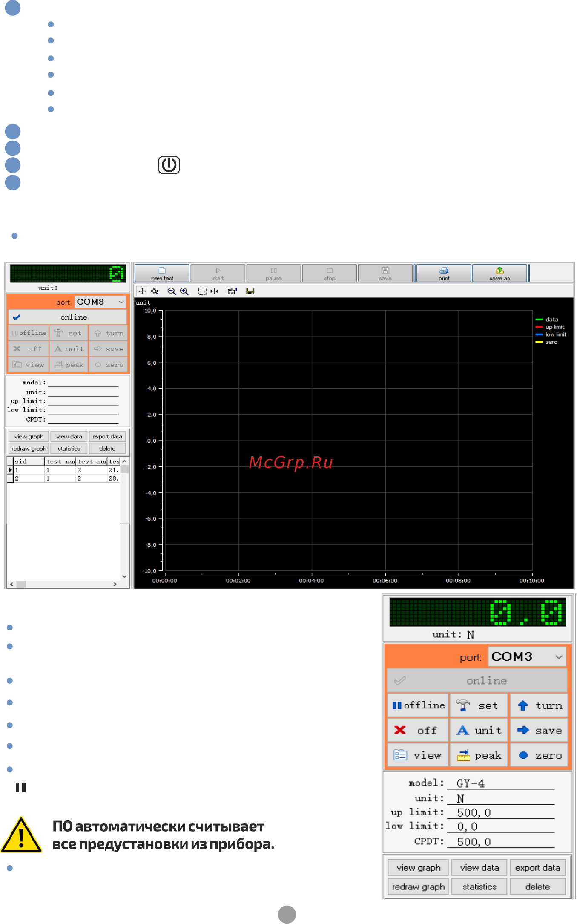577x924 pixels.
Task: Click greyed view button in main window
Action: pos(29,365)
